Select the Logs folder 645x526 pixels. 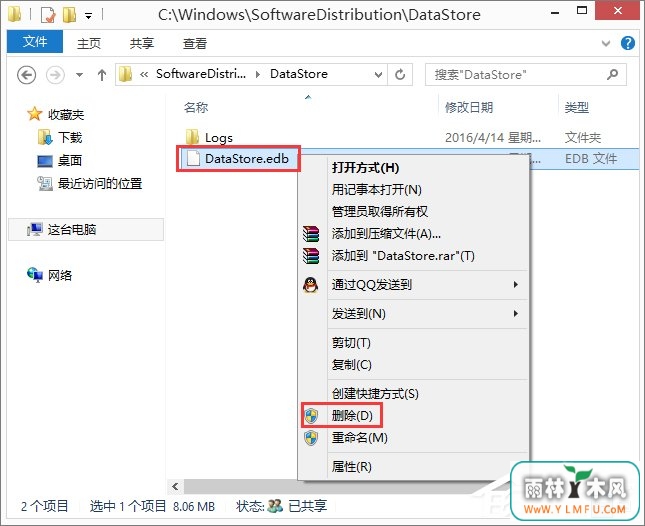[219, 137]
